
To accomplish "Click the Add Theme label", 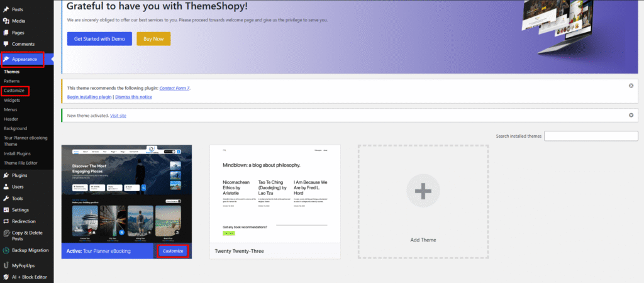I will coord(423,240).
